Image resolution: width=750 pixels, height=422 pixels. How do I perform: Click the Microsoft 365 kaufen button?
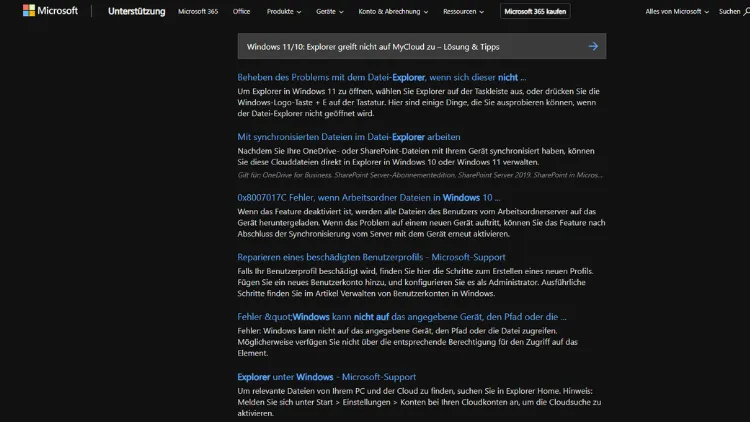pyautogui.click(x=535, y=11)
